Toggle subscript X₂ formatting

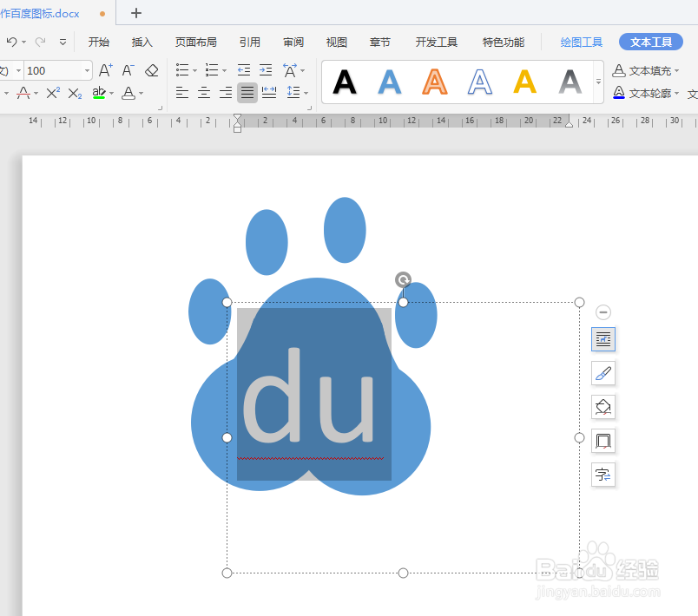pos(75,94)
